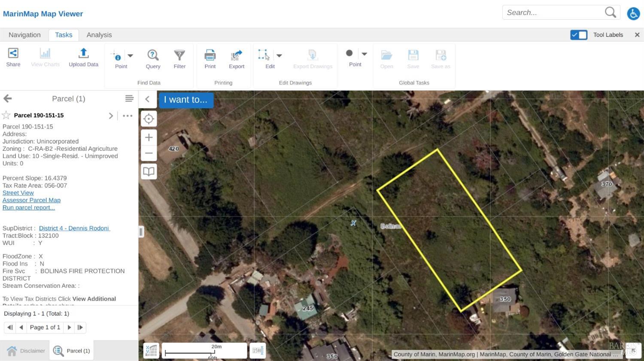
Task: Click the Print map icon
Action: coord(210,55)
